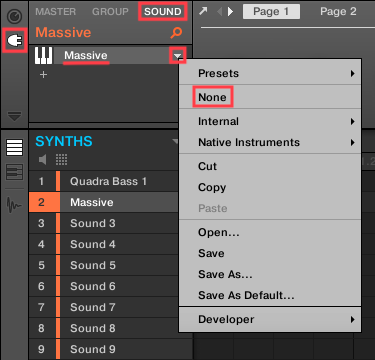Viewport: 375px width, 360px height.
Task: Add a plug-in with the plus icon
Action: click(x=43, y=74)
